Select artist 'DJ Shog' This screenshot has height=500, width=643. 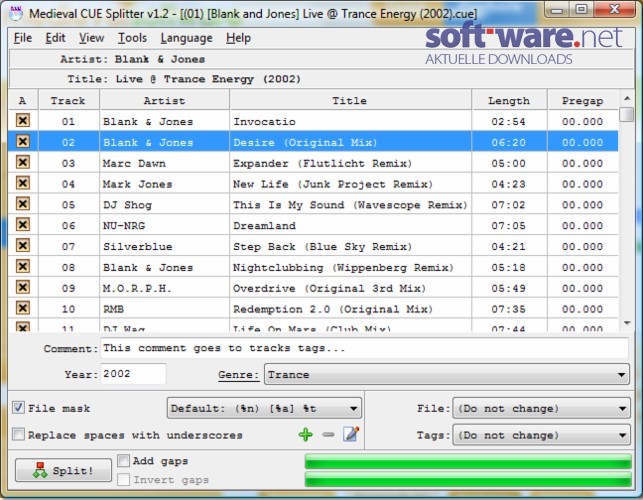pyautogui.click(x=127, y=205)
